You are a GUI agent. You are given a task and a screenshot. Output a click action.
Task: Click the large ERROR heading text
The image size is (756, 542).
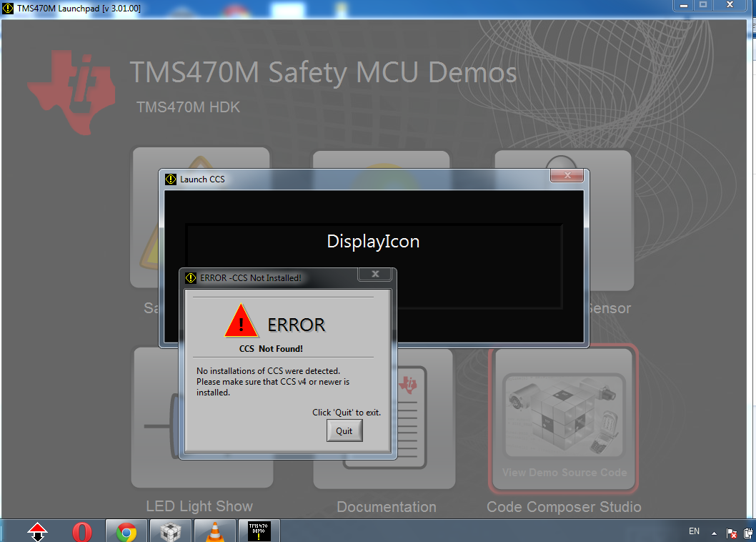[297, 325]
